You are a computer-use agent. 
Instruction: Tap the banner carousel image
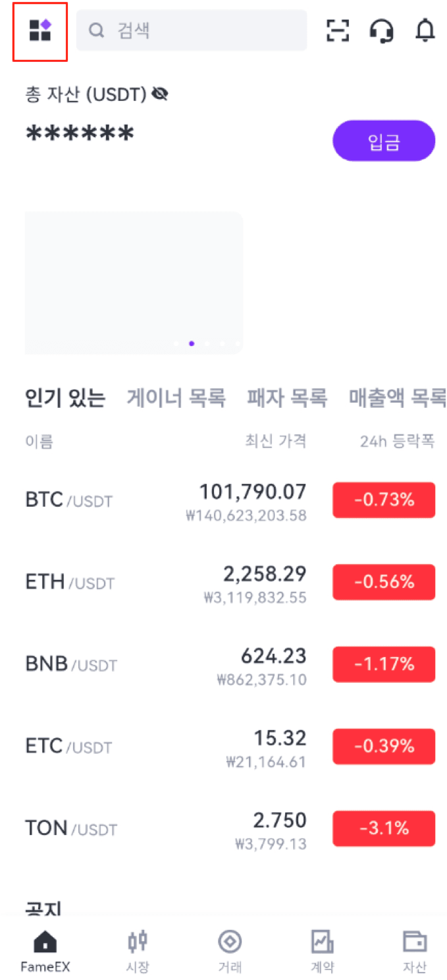(x=134, y=283)
